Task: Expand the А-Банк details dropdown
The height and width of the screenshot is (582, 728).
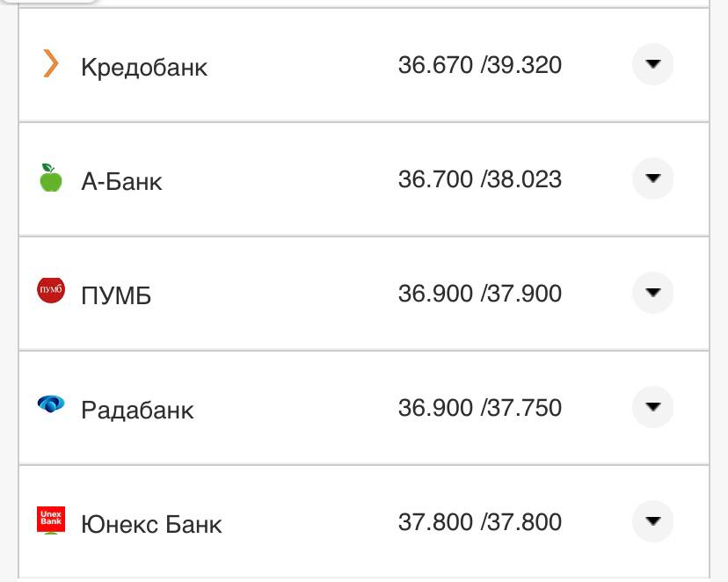Action: click(652, 177)
